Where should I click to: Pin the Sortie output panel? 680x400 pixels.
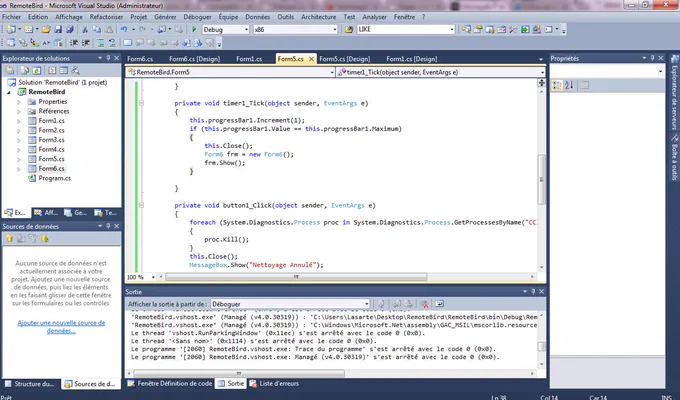pos(533,292)
